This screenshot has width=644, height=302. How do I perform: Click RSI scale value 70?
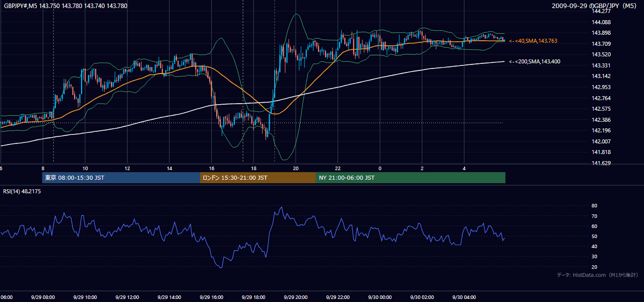(x=595, y=216)
